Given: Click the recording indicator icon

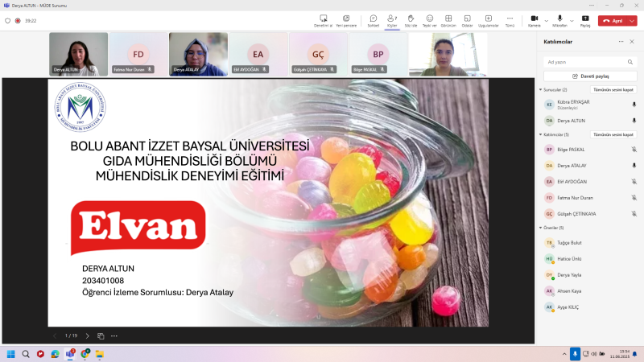Looking at the screenshot, I should [18, 21].
